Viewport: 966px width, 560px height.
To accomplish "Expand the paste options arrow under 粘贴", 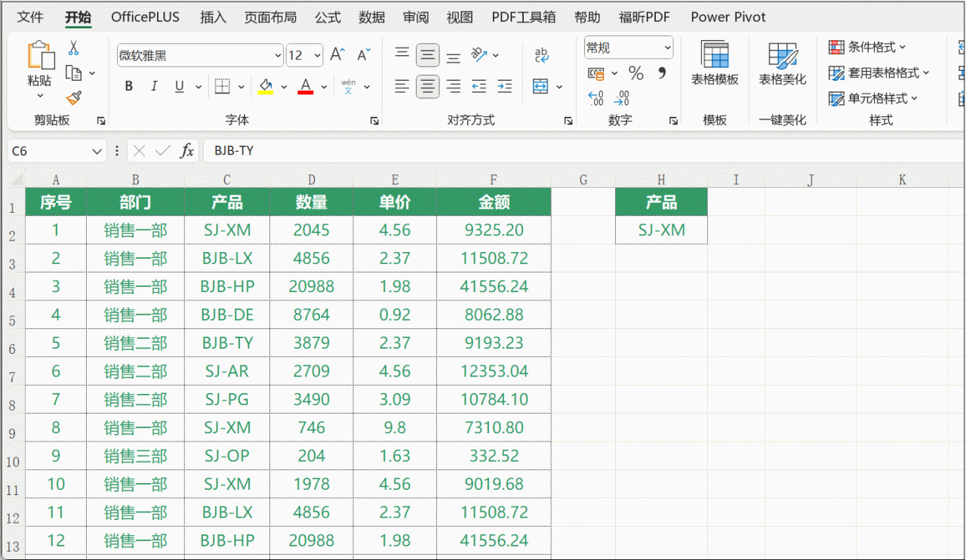I will [x=41, y=96].
